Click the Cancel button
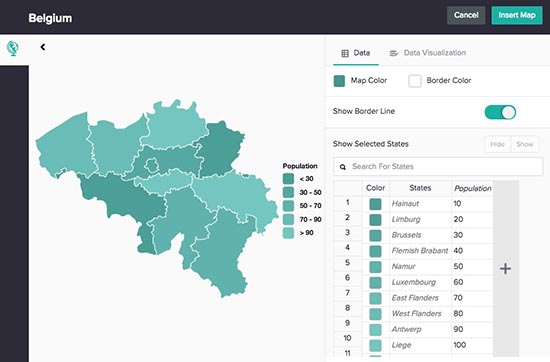550x362 pixels. click(x=466, y=15)
